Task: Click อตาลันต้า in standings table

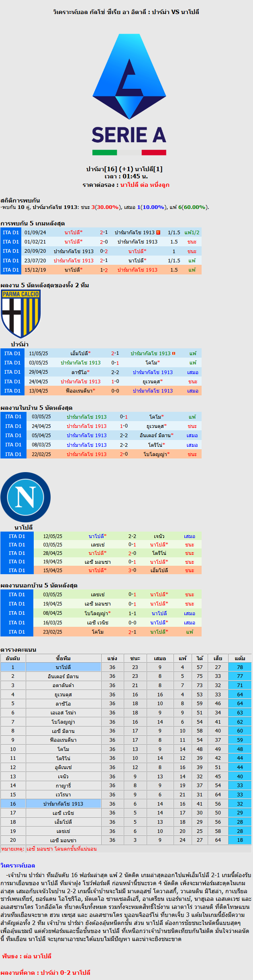Action: (x=63, y=685)
